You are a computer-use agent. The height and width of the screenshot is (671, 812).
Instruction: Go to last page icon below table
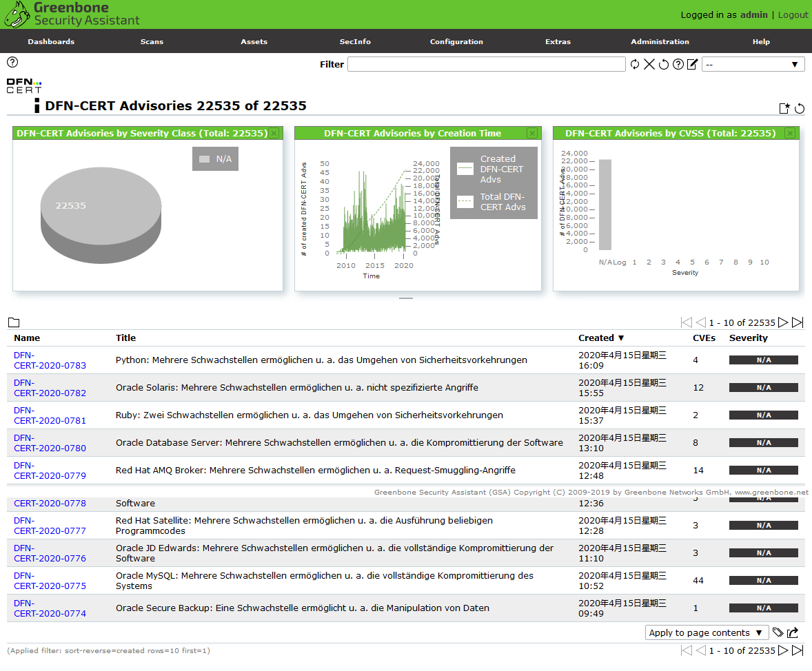(x=798, y=650)
